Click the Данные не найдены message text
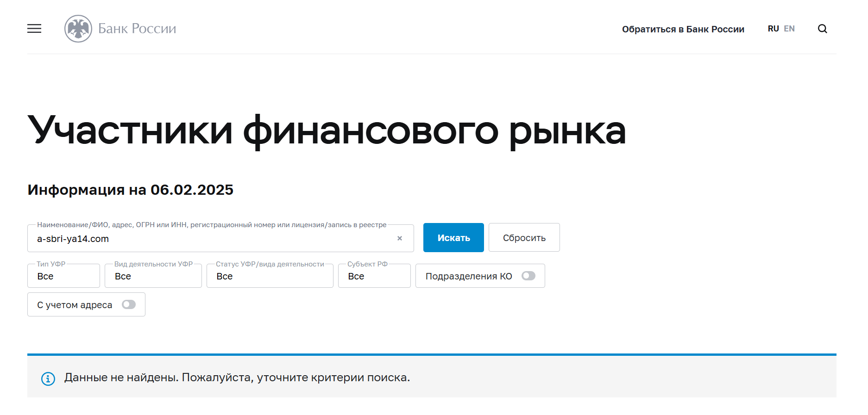The width and height of the screenshot is (868, 415). click(237, 378)
